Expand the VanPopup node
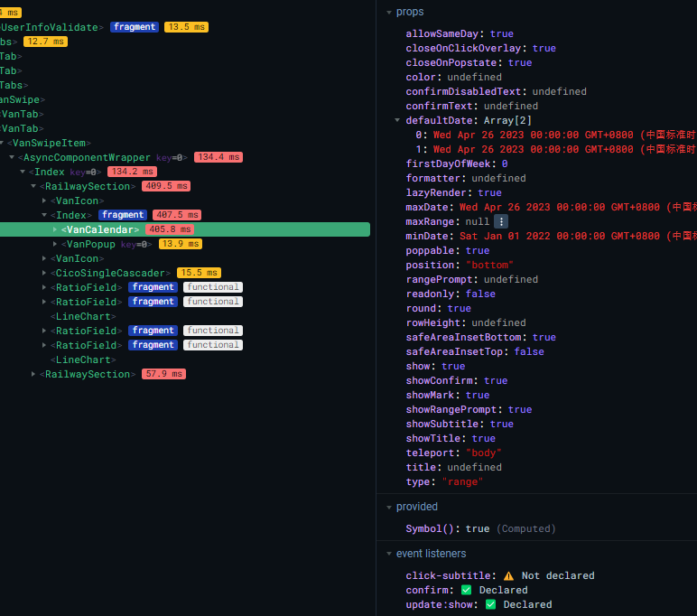This screenshot has width=697, height=616. point(55,244)
